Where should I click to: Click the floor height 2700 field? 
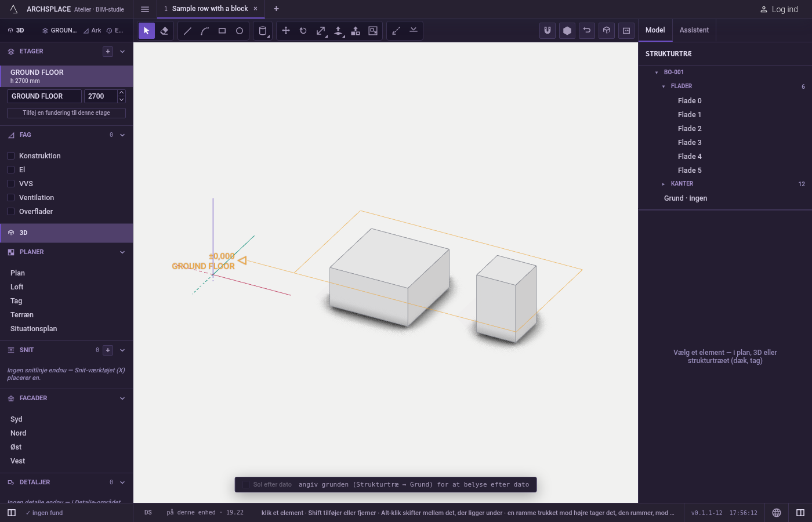(x=100, y=96)
